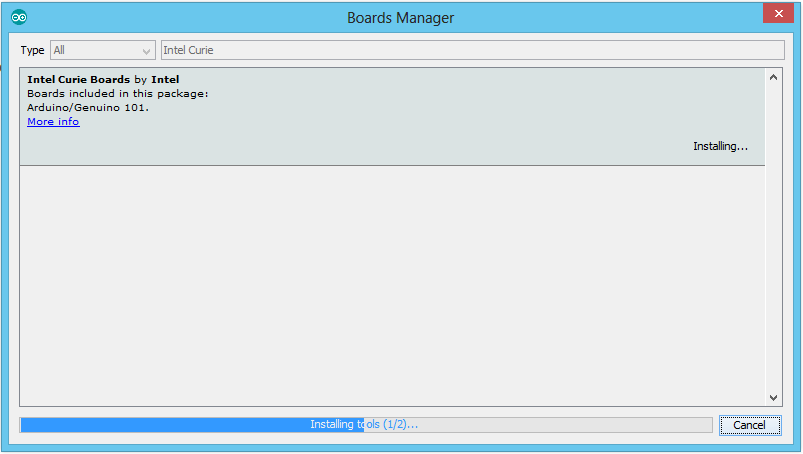Click the scroll up arrow of boards list
Viewport: 803px width, 454px height.
click(x=773, y=77)
